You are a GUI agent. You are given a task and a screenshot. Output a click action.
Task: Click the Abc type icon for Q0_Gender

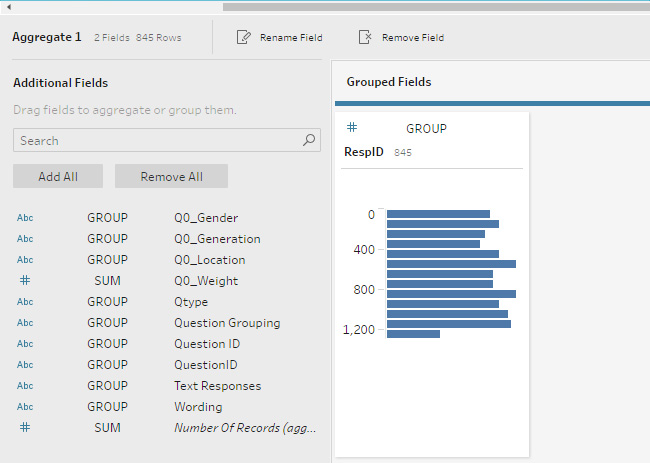[x=25, y=218]
